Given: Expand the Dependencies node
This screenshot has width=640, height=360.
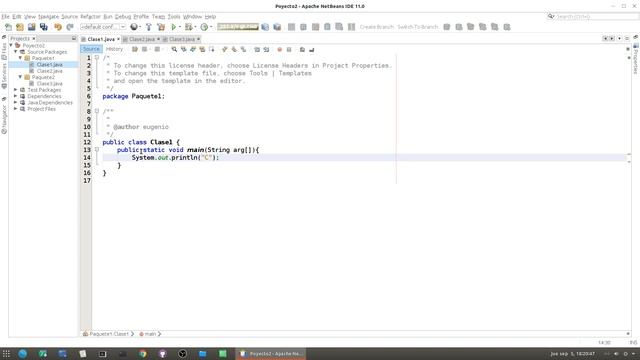Looking at the screenshot, I should pyautogui.click(x=16, y=96).
